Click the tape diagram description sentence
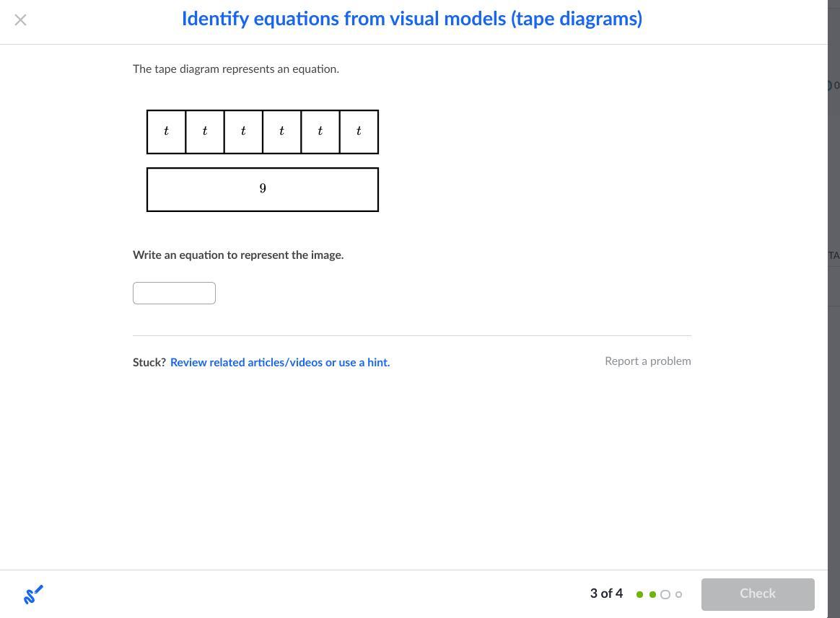This screenshot has height=618, width=840. [x=236, y=69]
